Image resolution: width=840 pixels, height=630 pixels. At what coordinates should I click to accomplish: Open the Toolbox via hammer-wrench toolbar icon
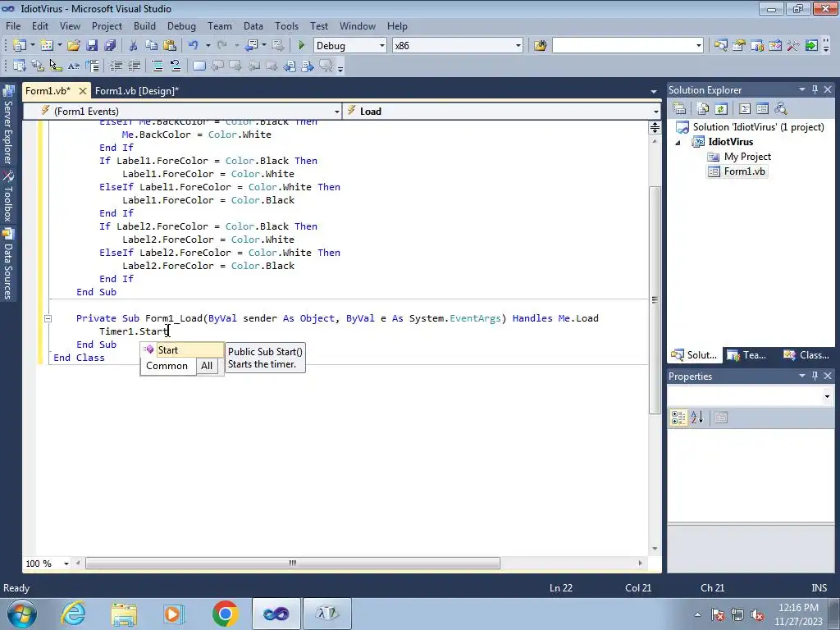click(x=793, y=46)
